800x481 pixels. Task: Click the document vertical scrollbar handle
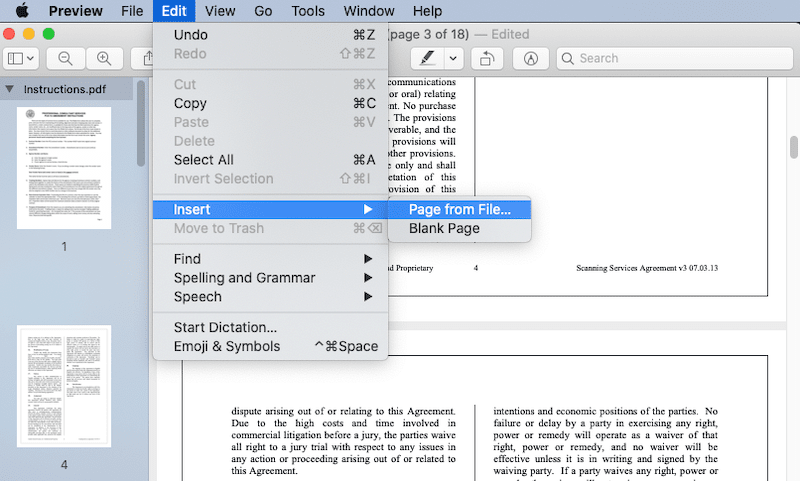[x=794, y=147]
